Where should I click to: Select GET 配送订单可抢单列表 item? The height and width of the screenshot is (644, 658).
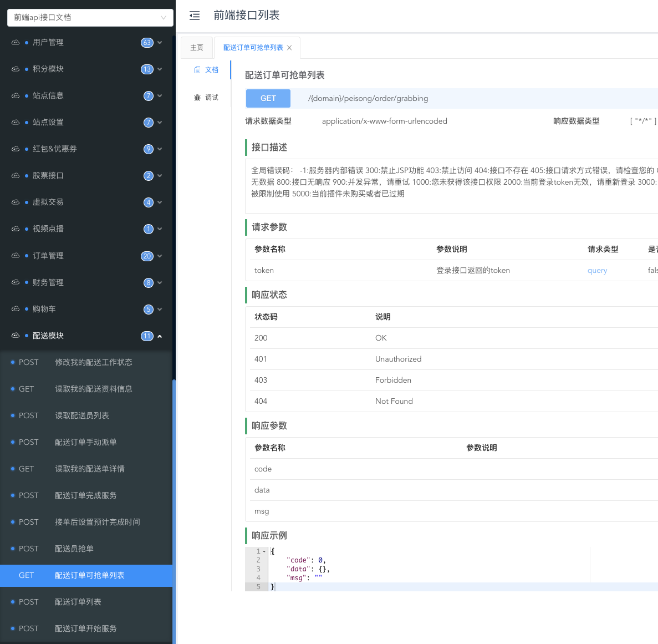[x=86, y=576]
